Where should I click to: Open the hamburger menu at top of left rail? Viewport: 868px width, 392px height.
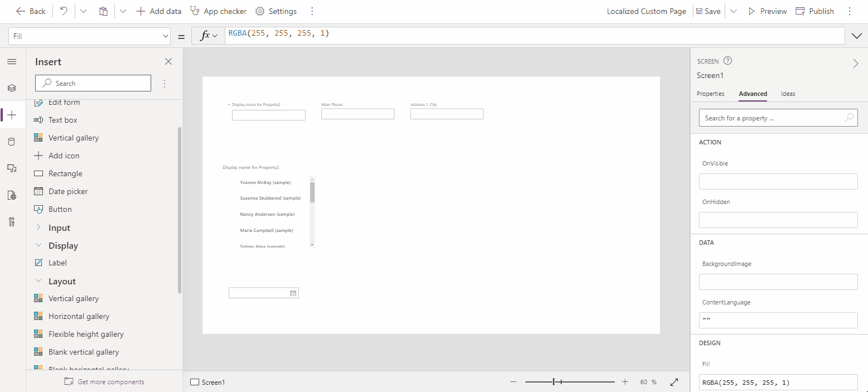12,61
